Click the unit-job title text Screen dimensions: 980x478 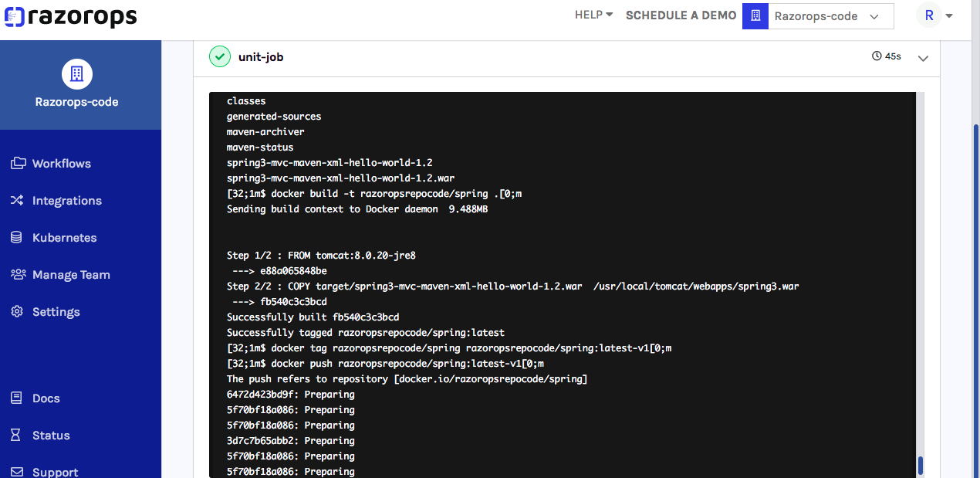(x=261, y=57)
